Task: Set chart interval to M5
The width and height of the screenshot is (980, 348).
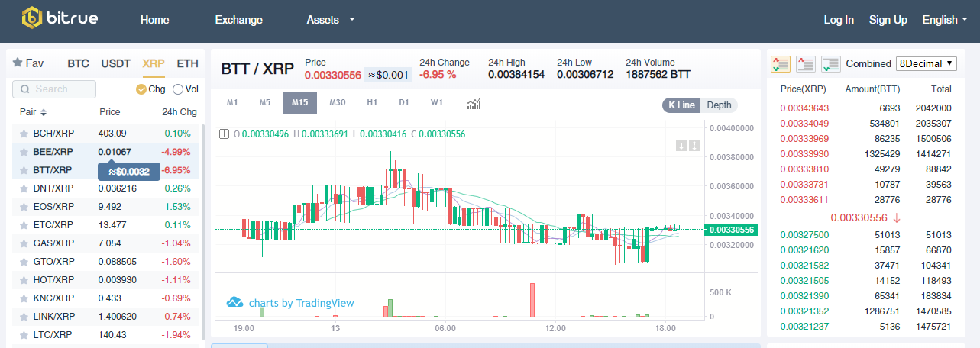Action: click(265, 103)
